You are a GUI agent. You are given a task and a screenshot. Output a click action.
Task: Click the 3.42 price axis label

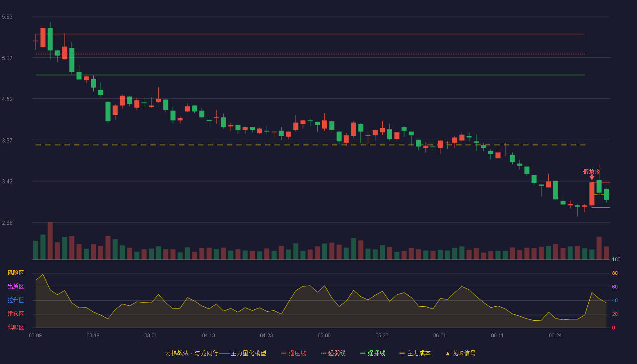(x=7, y=182)
